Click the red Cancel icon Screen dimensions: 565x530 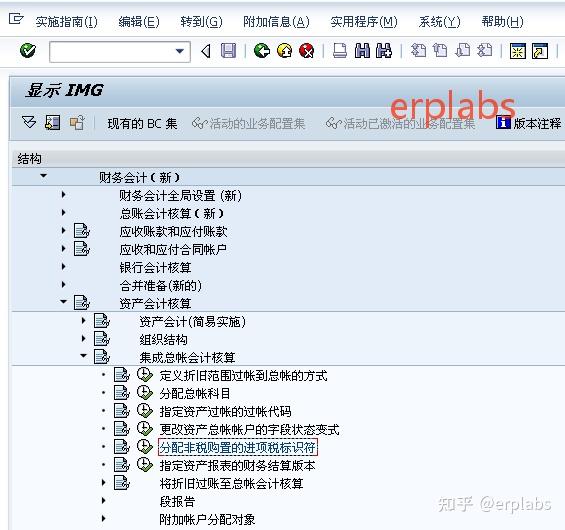click(307, 51)
